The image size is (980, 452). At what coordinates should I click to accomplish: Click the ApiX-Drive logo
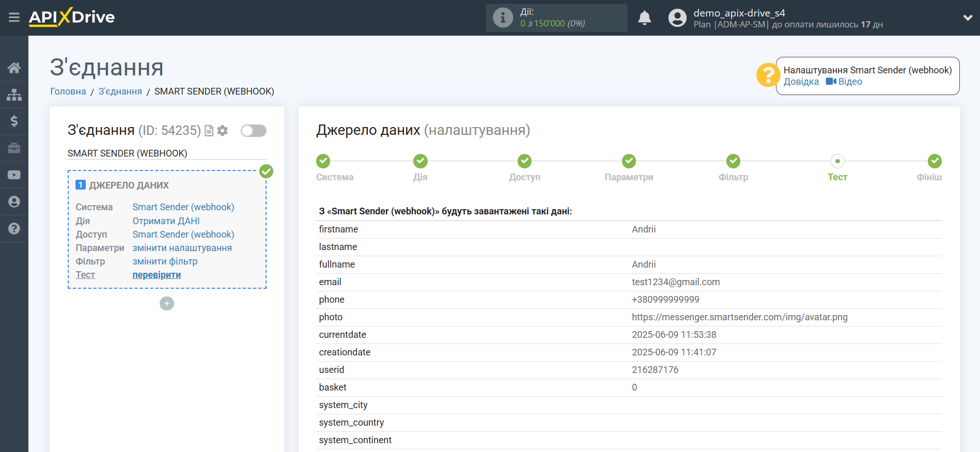coord(72,17)
